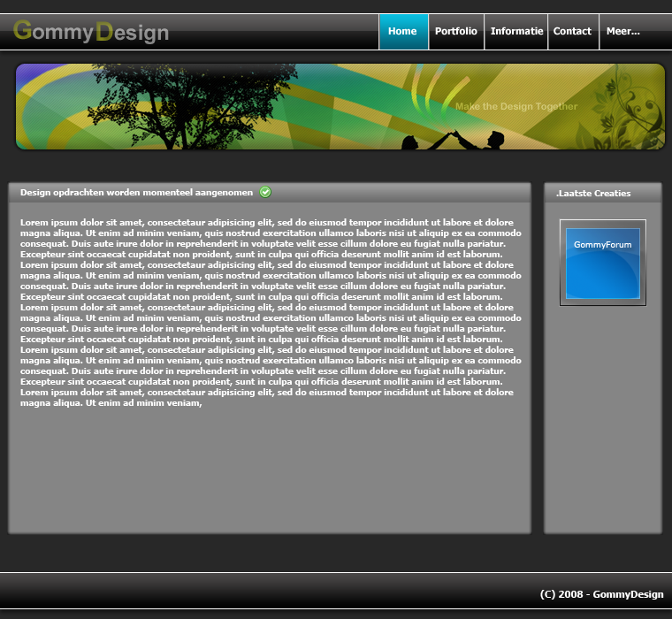
Task: Click the final line 'magna aliqua. Ut enim ad minim veniam,'
Action: coord(111,403)
